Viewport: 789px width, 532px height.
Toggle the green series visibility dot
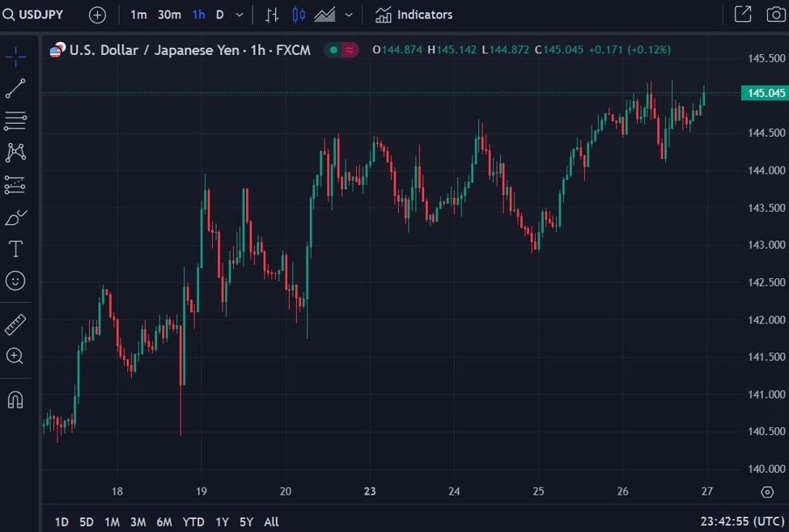pyautogui.click(x=332, y=49)
